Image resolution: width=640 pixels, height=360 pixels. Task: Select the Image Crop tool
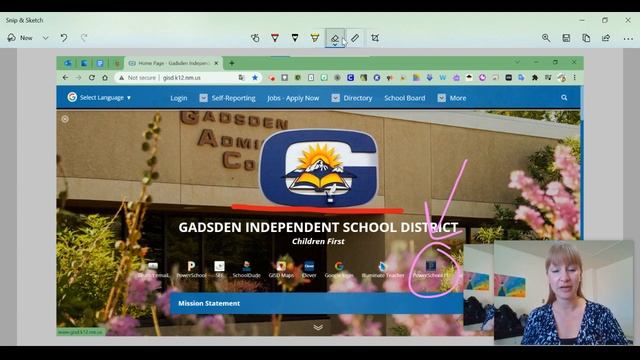point(375,38)
